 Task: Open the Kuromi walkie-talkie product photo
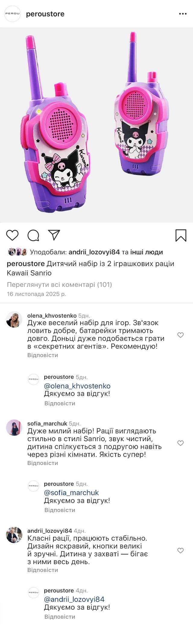96,125
